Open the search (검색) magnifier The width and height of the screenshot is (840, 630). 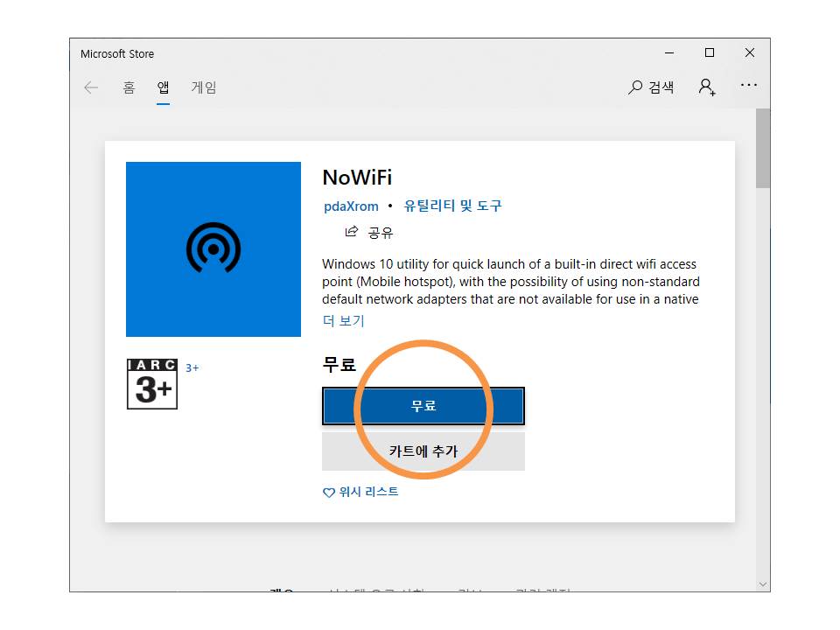point(636,87)
